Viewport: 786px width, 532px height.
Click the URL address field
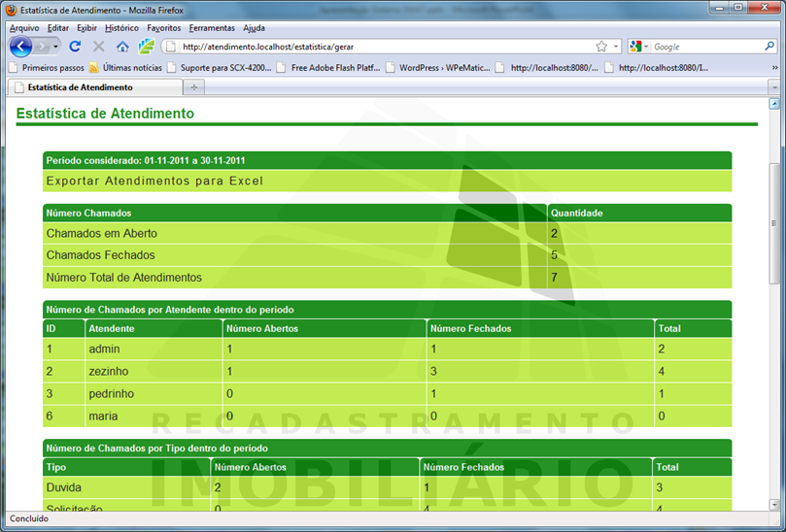tap(386, 47)
